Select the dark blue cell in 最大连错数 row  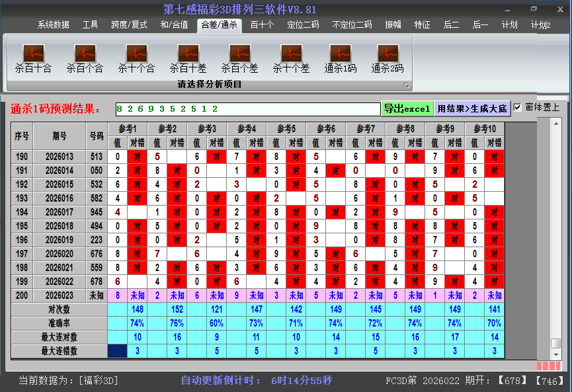click(x=118, y=351)
